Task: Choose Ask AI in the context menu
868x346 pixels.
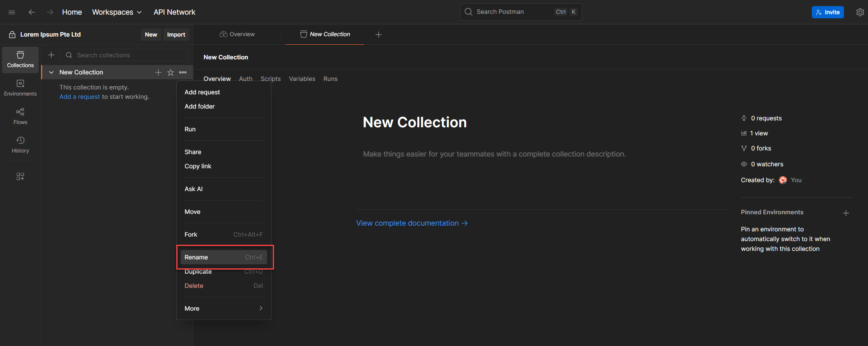Action: point(224,189)
